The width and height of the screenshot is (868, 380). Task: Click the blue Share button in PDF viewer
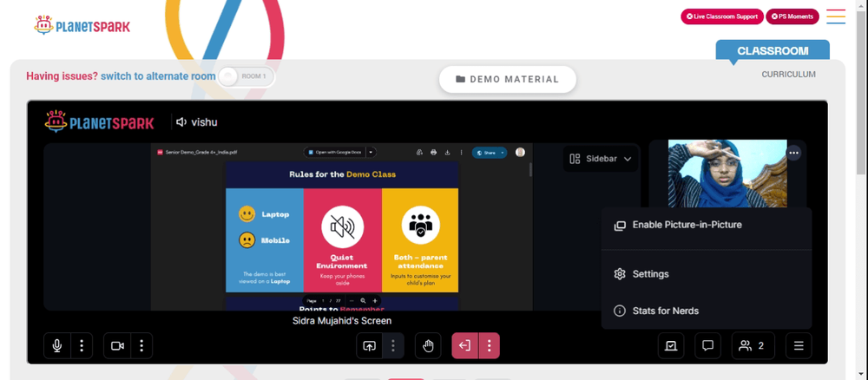pos(485,152)
